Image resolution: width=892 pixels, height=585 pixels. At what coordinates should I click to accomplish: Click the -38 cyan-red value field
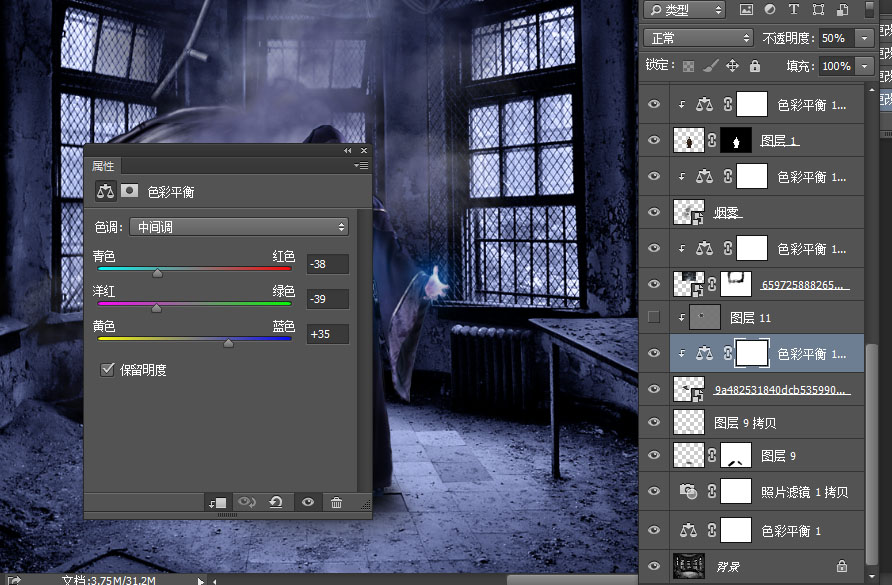[x=328, y=264]
